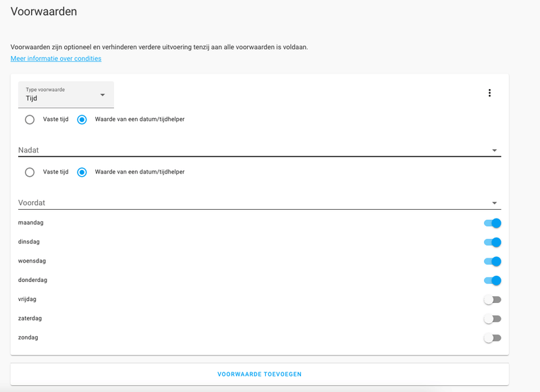The height and width of the screenshot is (392, 540).
Task: Select Waarde van een datum/tijdhelper for Nadat
Action: pos(81,119)
